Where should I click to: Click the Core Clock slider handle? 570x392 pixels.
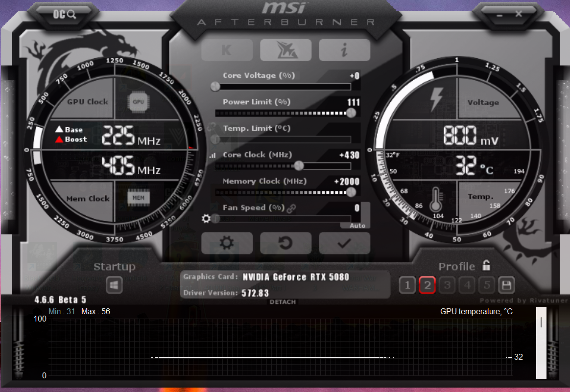point(298,166)
